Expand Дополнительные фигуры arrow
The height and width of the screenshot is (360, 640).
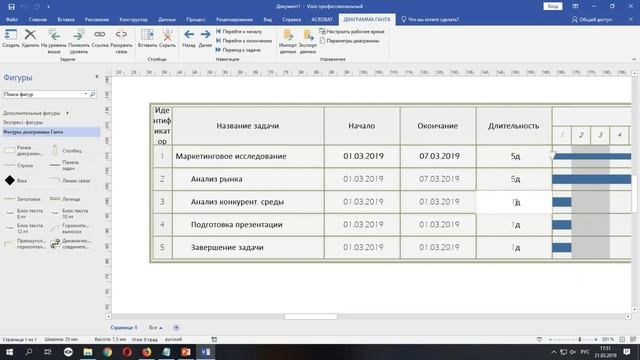tap(67, 113)
